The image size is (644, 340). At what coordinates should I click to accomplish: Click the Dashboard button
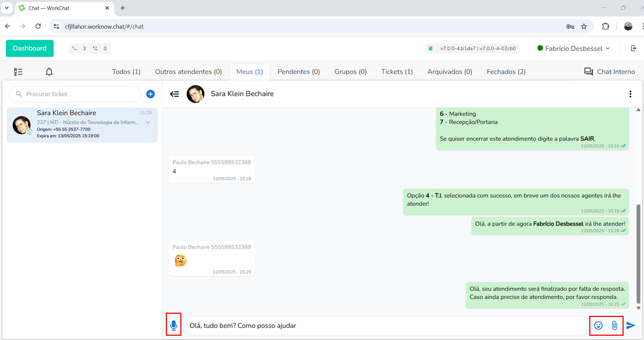click(30, 48)
